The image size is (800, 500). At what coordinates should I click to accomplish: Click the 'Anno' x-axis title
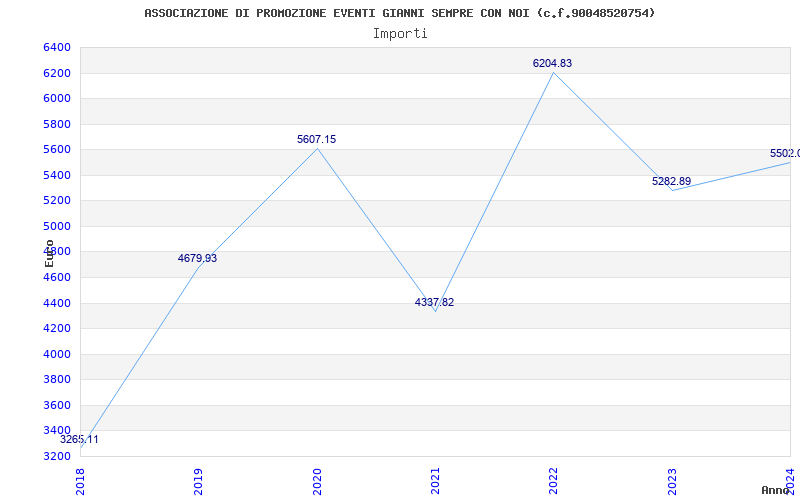point(776,490)
